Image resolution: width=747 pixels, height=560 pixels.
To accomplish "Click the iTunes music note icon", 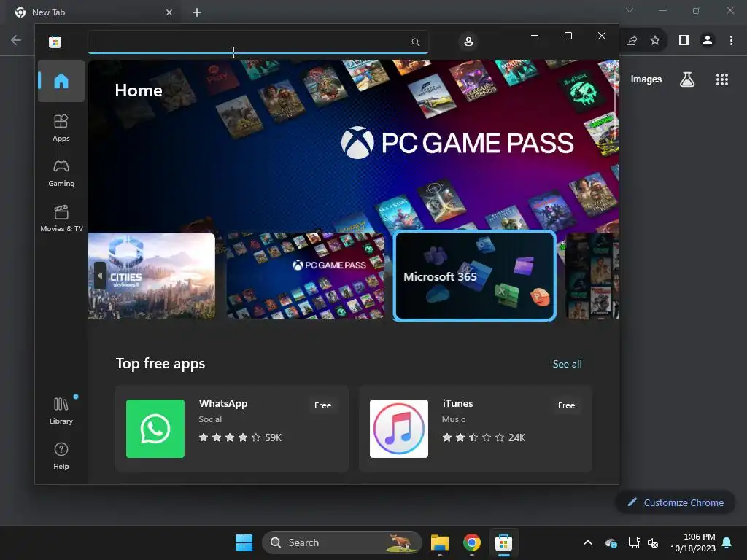I will [x=399, y=429].
